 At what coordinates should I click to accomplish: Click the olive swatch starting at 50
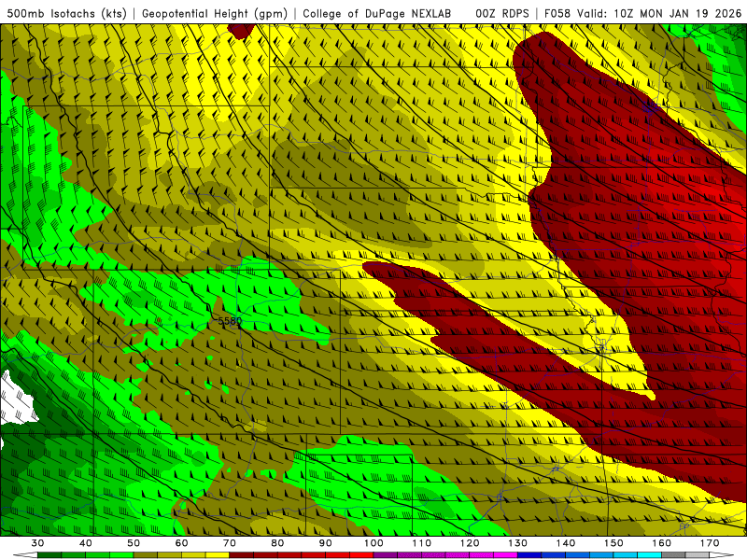146,555
